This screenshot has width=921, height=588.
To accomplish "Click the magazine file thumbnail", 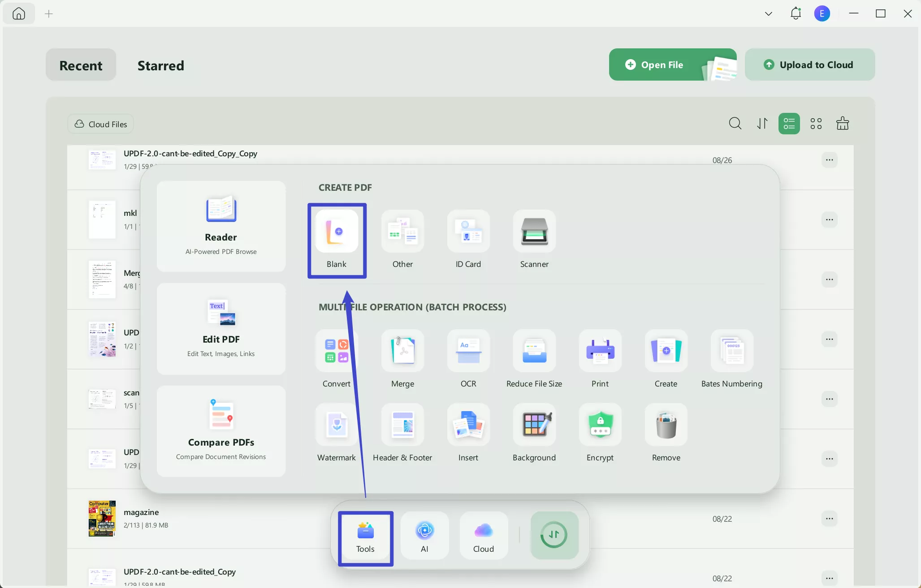I will (x=101, y=518).
